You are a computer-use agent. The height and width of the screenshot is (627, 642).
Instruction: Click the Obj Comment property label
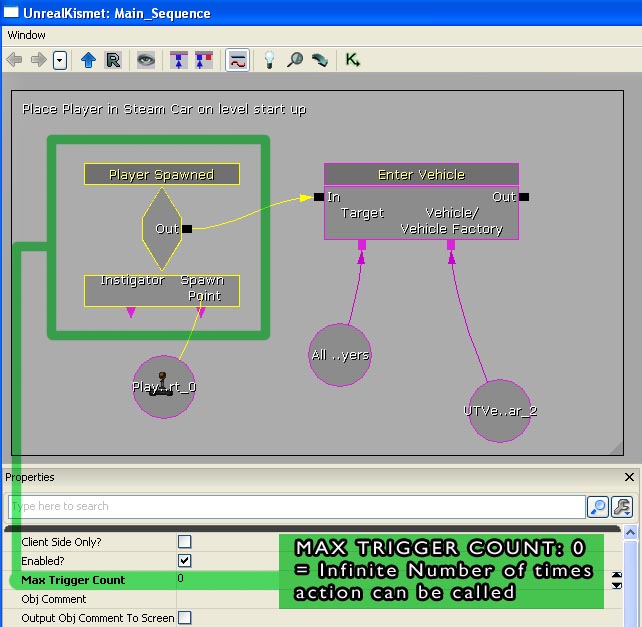54,599
